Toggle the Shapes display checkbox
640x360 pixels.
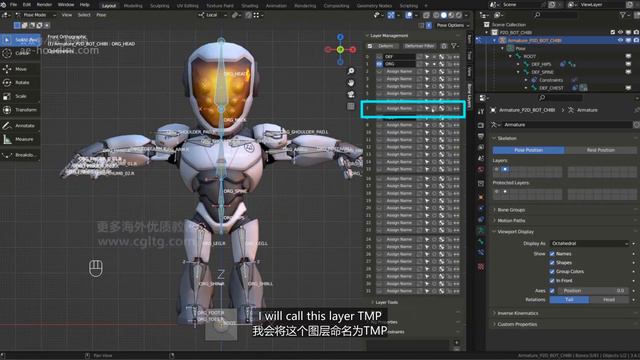click(x=552, y=263)
